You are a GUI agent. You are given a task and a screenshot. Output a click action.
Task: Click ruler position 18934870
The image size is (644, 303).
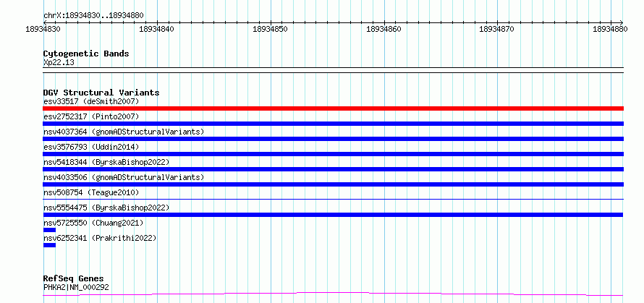(496, 29)
